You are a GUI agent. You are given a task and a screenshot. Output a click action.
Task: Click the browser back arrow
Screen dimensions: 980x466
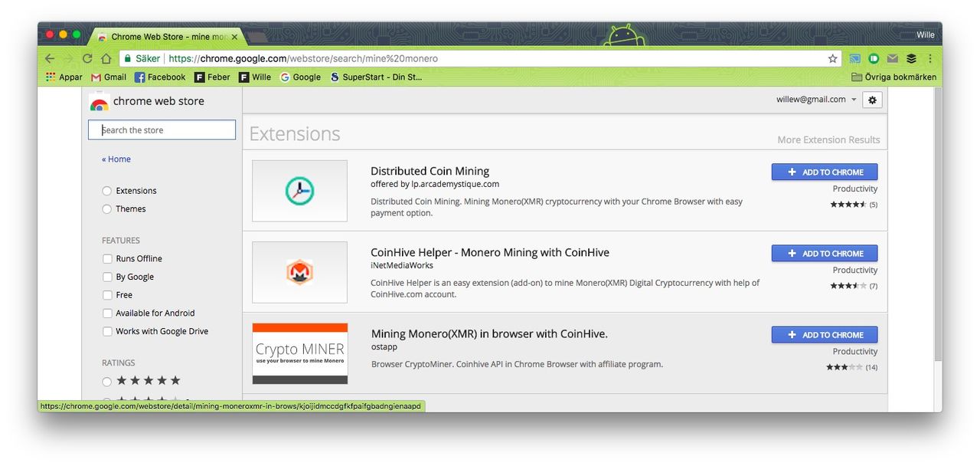click(50, 59)
